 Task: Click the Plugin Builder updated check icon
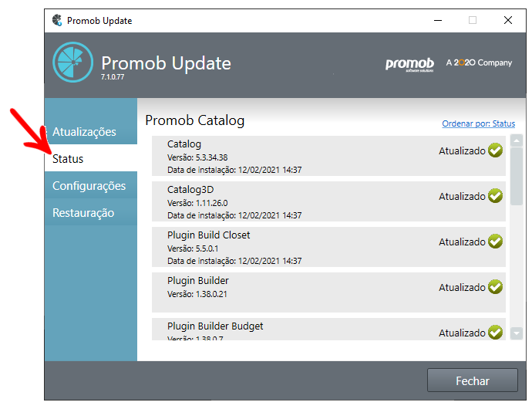[x=495, y=287]
